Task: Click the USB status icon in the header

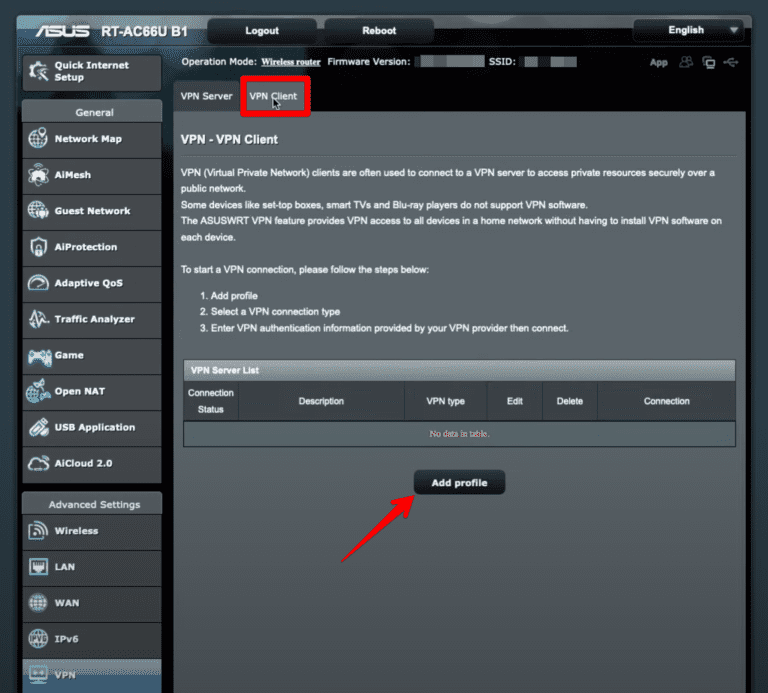Action: coord(731,62)
